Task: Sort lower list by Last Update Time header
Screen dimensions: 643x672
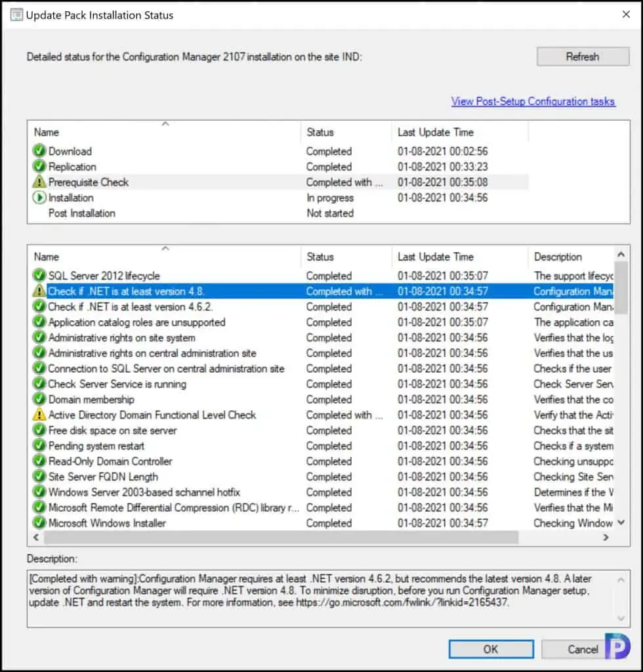Action: 460,257
